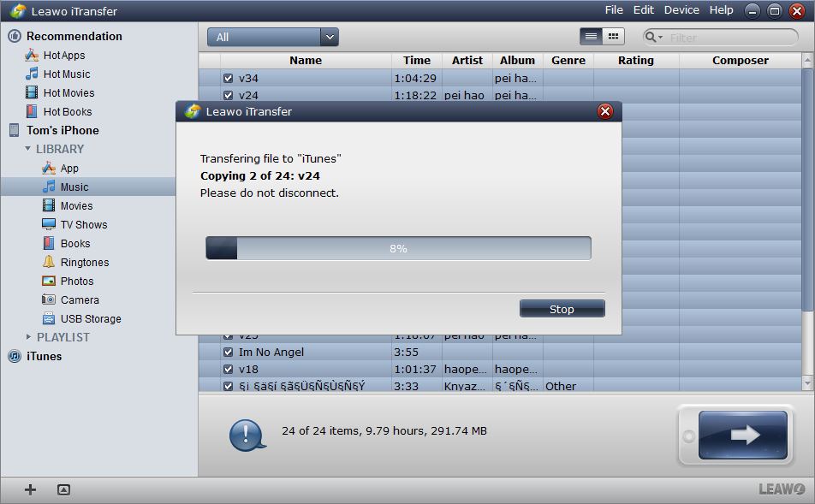
Task: Click the 1:04:29 time cell
Action: pyautogui.click(x=415, y=78)
